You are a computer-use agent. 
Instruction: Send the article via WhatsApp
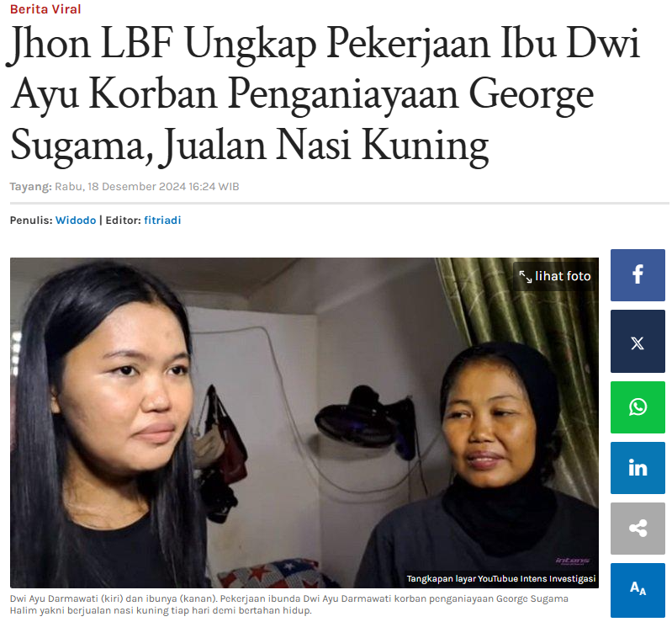point(638,407)
